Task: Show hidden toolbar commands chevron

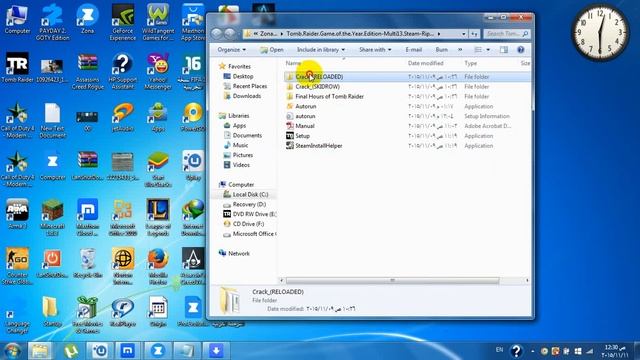Action: point(460,50)
